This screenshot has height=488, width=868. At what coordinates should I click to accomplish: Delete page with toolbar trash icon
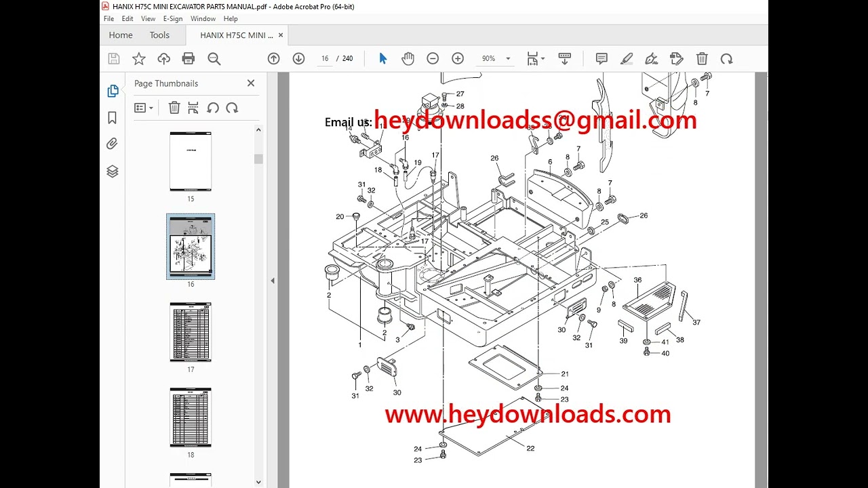coord(702,59)
